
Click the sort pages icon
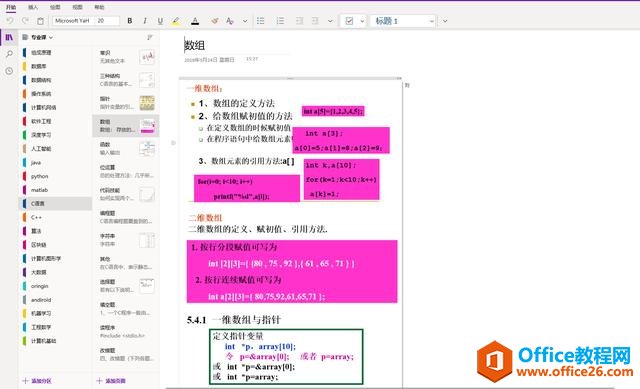(150, 38)
